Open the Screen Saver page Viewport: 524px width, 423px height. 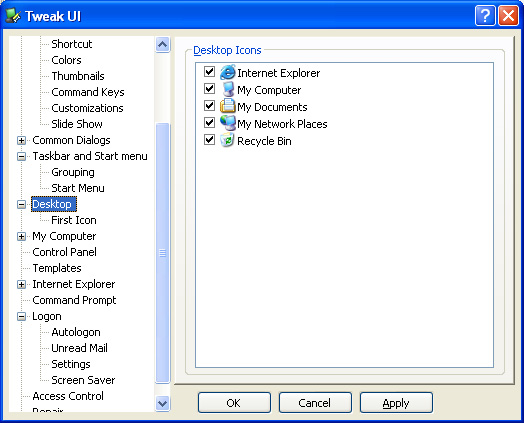click(83, 381)
